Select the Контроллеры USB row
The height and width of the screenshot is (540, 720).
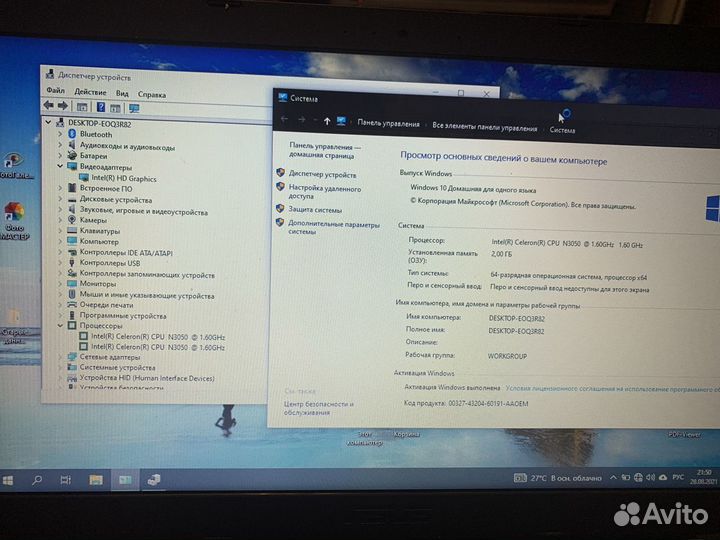point(110,263)
